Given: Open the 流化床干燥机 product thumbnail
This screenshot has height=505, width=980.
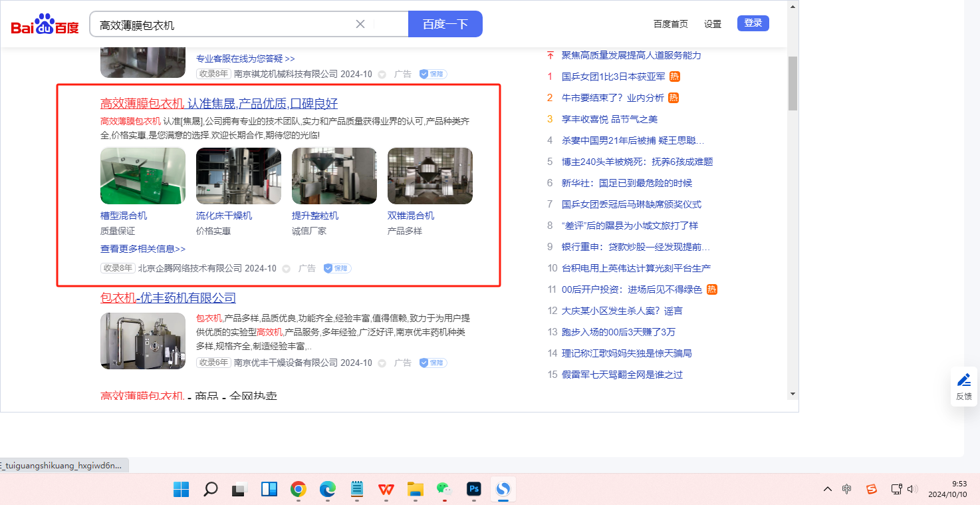Looking at the screenshot, I should [238, 176].
